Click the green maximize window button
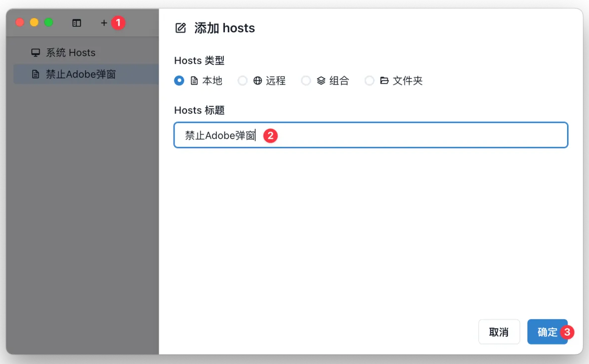Viewport: 589px width, 364px height. point(49,22)
